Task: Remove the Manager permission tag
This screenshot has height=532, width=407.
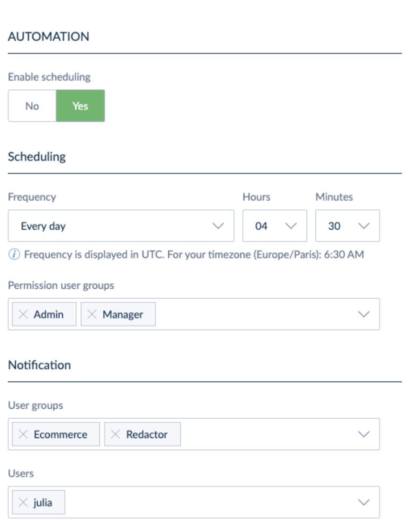Action: click(91, 314)
